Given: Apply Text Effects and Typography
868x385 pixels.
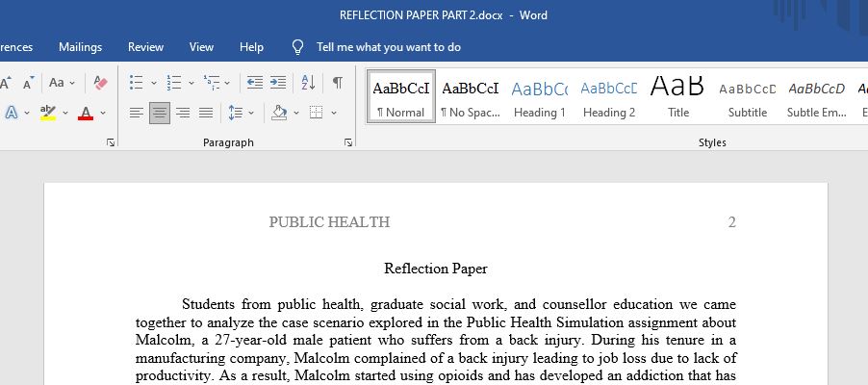Looking at the screenshot, I should (x=12, y=113).
